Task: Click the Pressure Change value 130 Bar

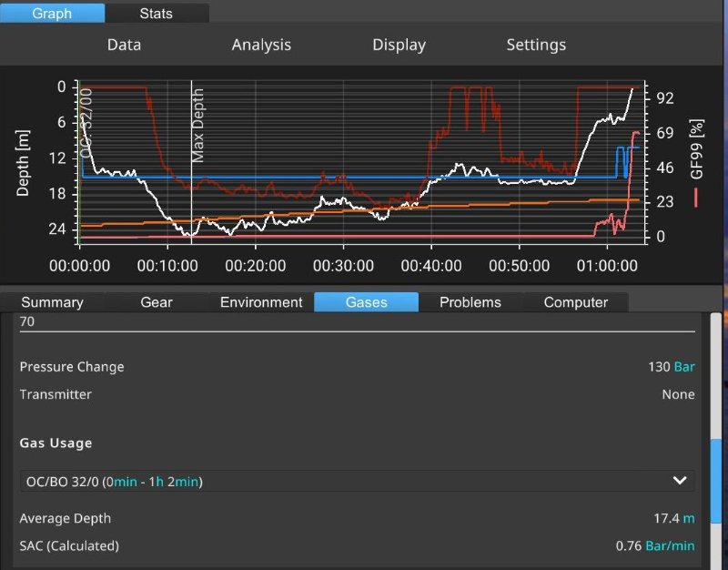Action: point(672,367)
